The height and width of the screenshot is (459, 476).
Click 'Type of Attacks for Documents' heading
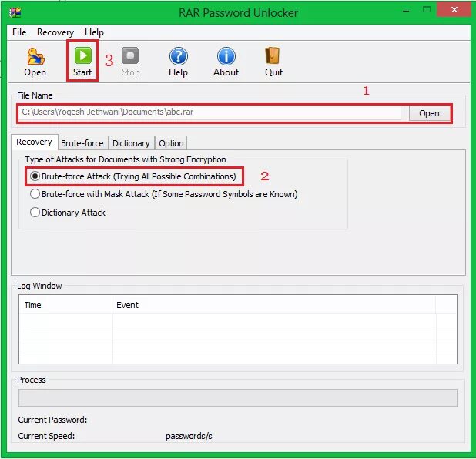click(x=126, y=159)
